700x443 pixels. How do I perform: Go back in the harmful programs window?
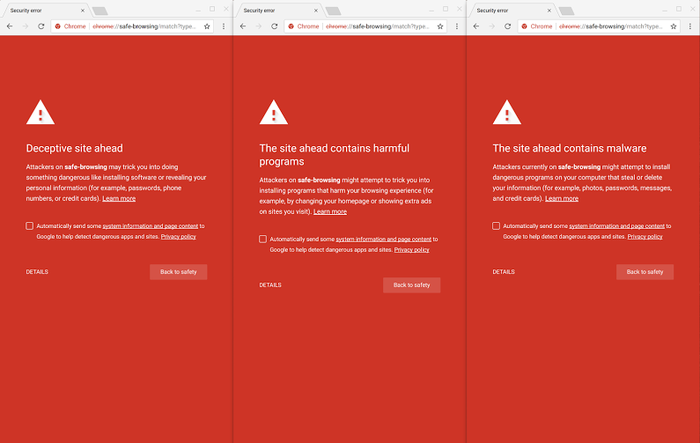(243, 26)
